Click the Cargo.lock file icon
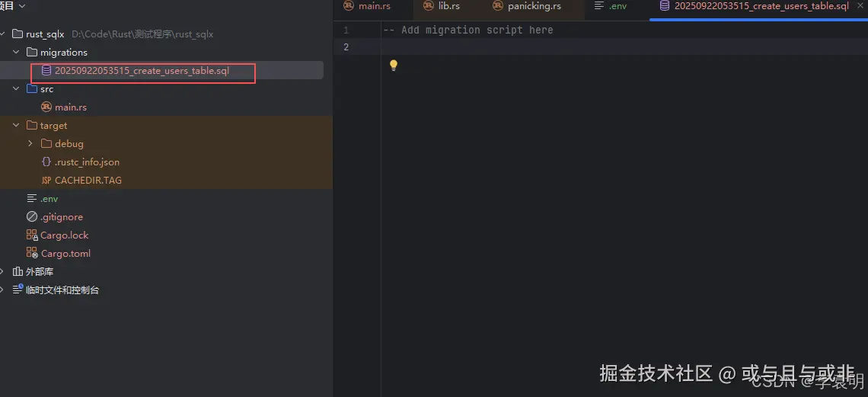This screenshot has width=868, height=397. tap(31, 235)
